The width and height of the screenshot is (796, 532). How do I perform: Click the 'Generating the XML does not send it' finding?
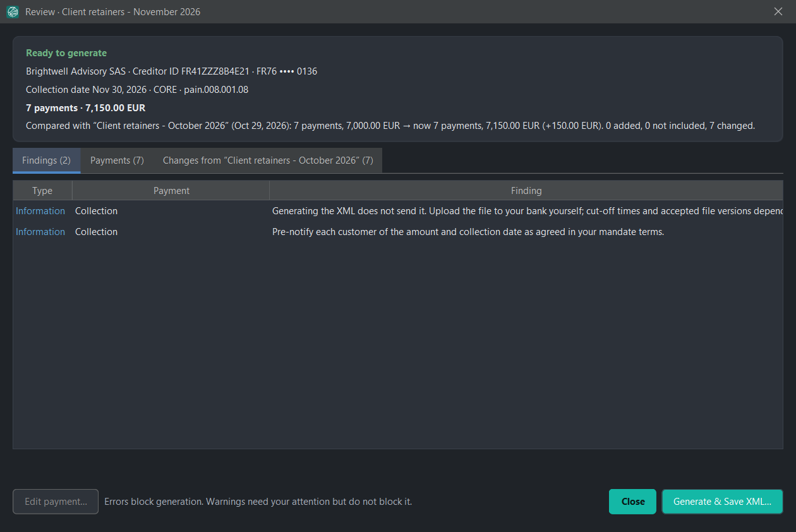[528, 211]
